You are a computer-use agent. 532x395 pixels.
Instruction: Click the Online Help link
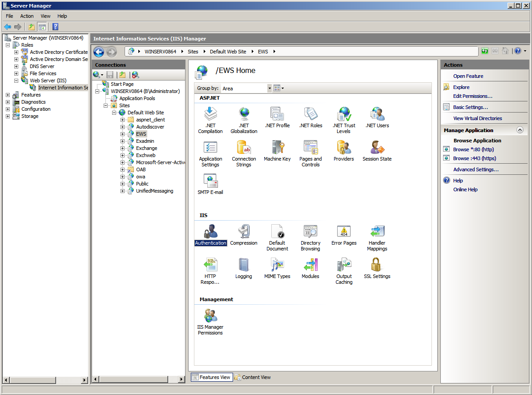(465, 189)
